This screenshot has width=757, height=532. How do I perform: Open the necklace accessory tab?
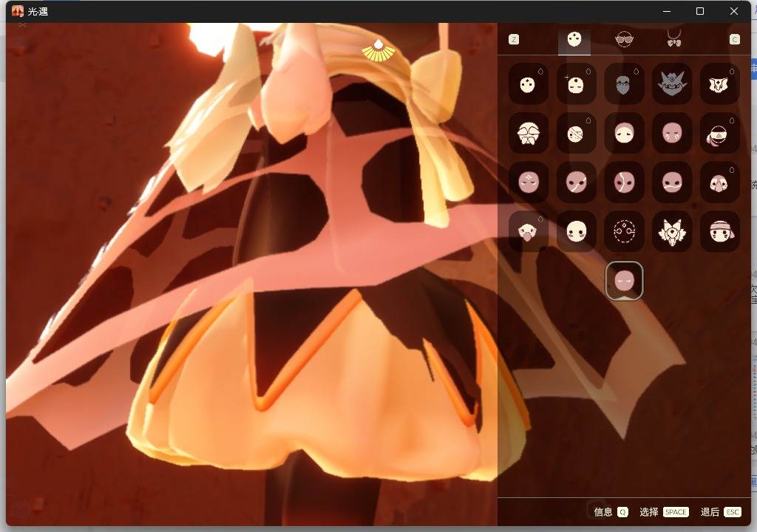pos(674,38)
